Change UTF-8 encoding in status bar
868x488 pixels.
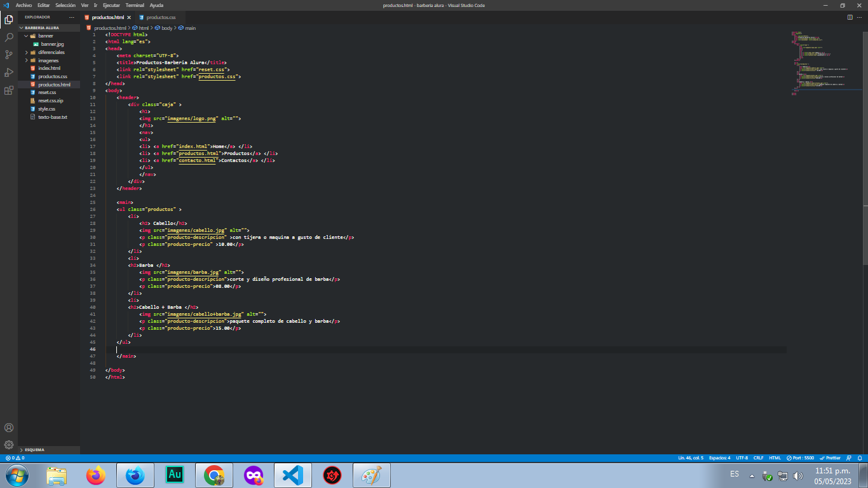(x=742, y=457)
